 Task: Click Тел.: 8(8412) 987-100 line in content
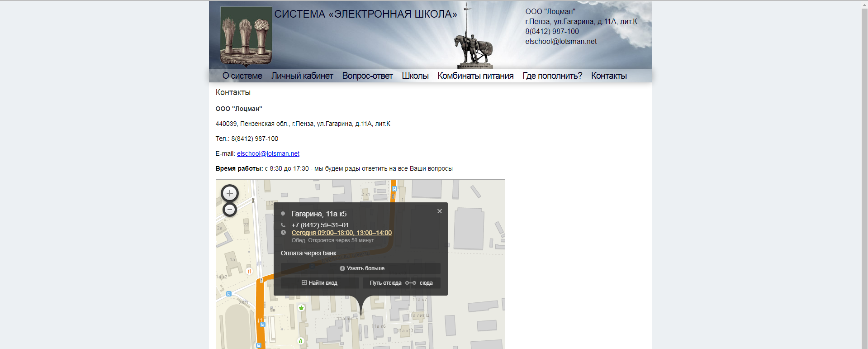[247, 139]
